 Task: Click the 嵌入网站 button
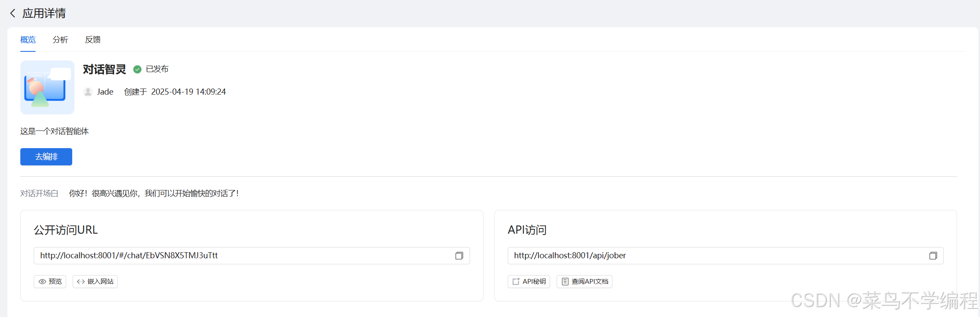pyautogui.click(x=95, y=282)
